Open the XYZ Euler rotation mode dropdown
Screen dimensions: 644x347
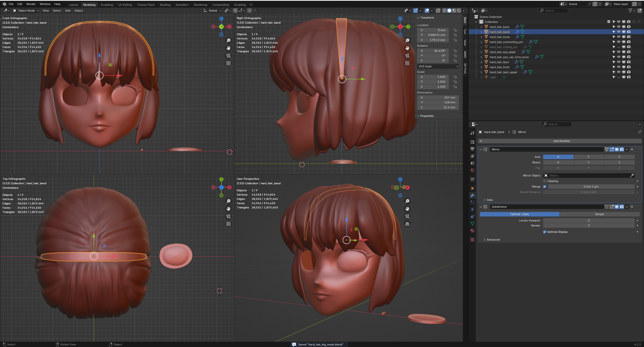[438, 66]
